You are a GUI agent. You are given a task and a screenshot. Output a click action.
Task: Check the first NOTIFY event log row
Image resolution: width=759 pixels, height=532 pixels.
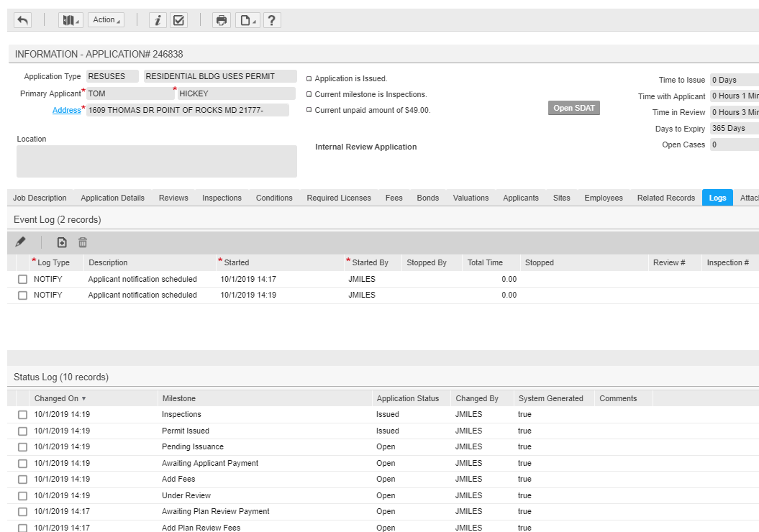22,279
